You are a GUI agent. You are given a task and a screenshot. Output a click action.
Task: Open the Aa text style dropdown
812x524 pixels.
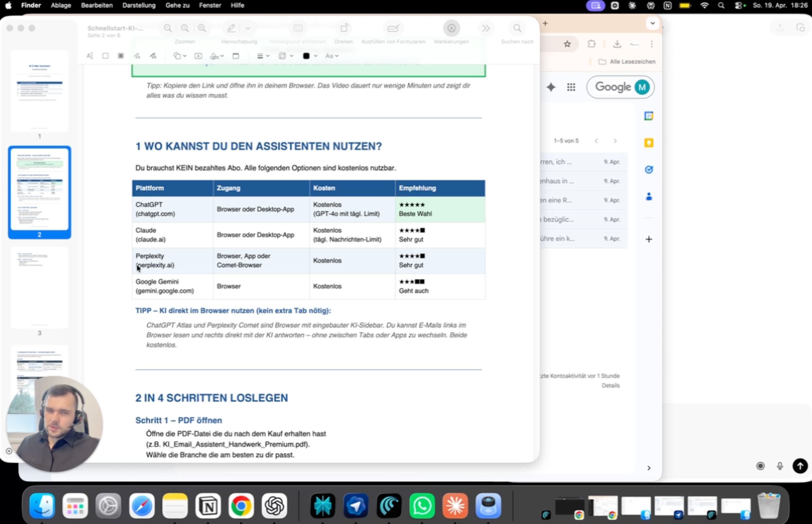point(332,56)
